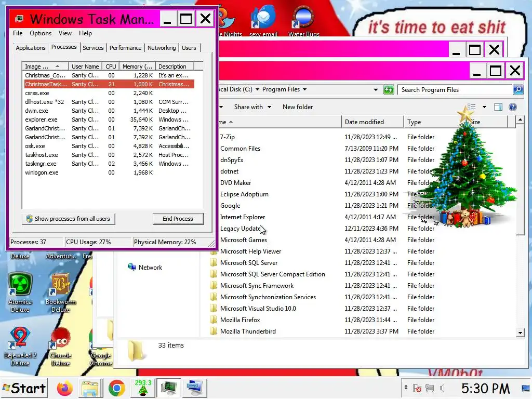Click the Search Program Files input field
The height and width of the screenshot is (399, 532).
[455, 90]
